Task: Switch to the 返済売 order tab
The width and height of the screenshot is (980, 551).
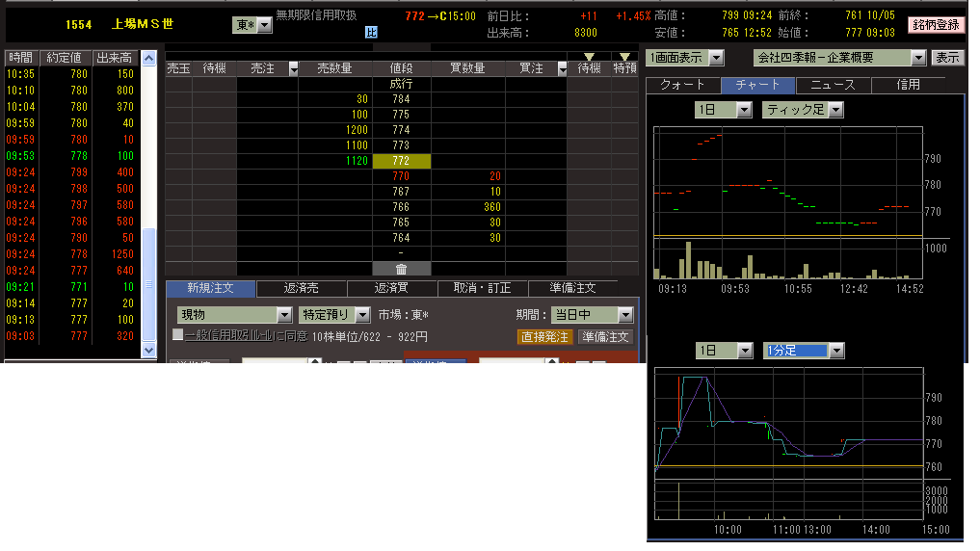Action: [303, 288]
